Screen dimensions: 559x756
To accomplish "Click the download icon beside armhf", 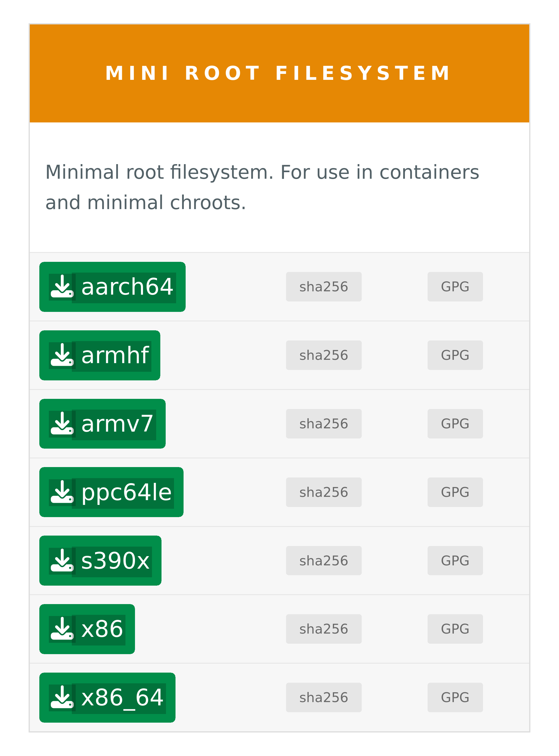I will [x=62, y=355].
